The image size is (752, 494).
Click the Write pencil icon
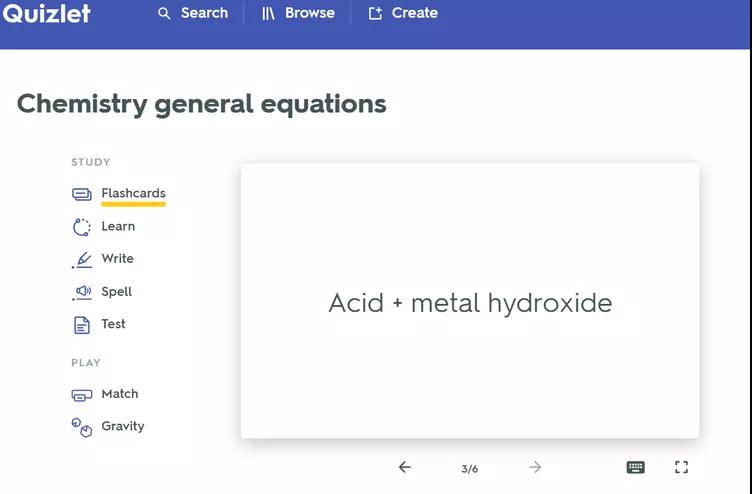coord(82,259)
